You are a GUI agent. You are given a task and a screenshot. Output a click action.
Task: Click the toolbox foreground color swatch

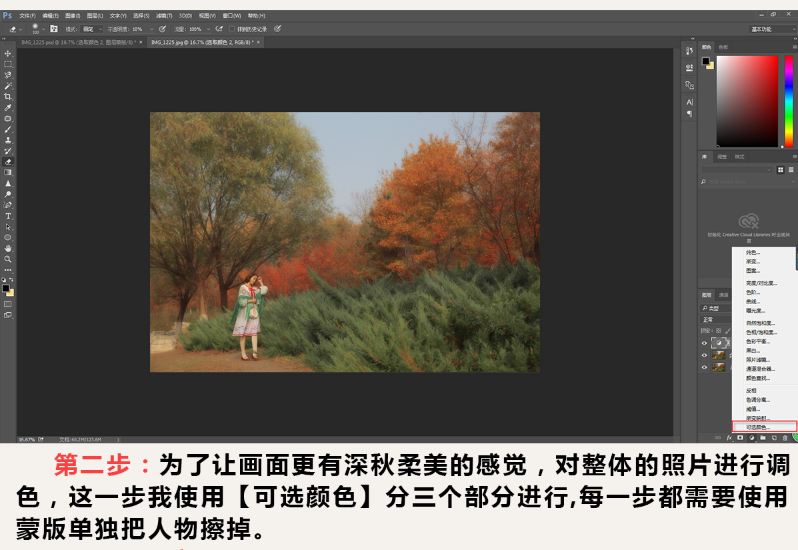[x=6, y=288]
